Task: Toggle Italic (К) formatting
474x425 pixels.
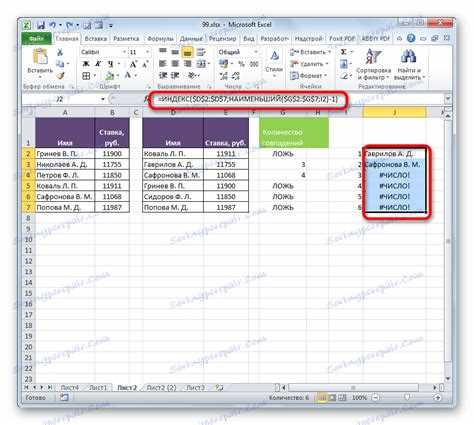Action: click(x=98, y=64)
